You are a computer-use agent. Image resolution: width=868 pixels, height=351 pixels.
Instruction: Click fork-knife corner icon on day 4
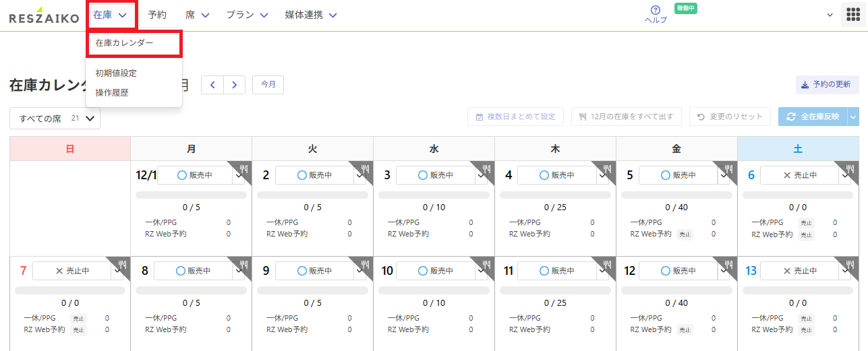(608, 168)
